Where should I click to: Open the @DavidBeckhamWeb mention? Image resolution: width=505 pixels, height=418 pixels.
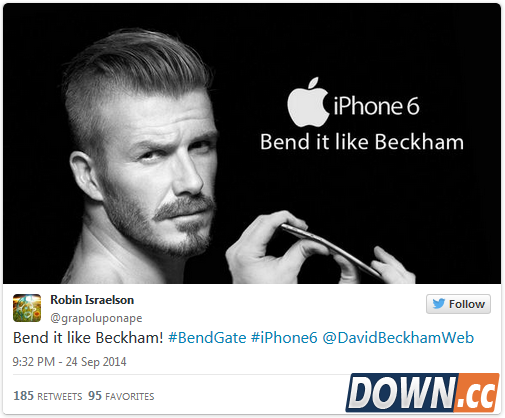398,338
